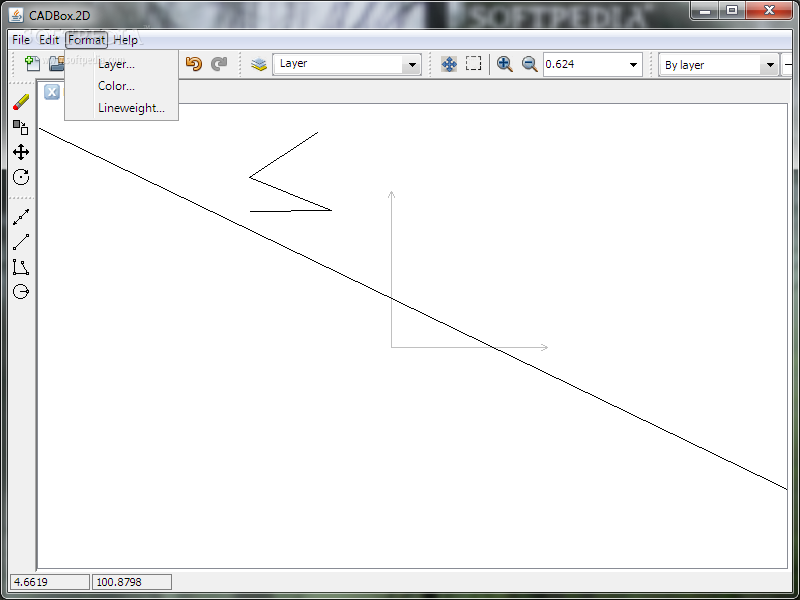Open the Layer selection dropdown
Viewport: 800px width, 600px height.
347,65
